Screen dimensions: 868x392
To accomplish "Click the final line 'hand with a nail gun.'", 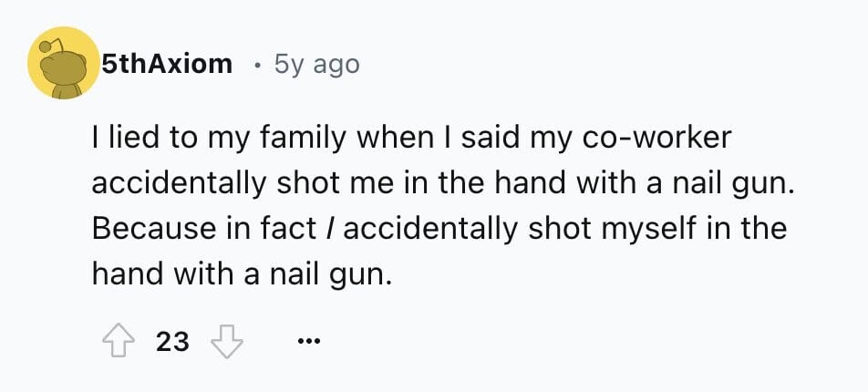I will 242,274.
